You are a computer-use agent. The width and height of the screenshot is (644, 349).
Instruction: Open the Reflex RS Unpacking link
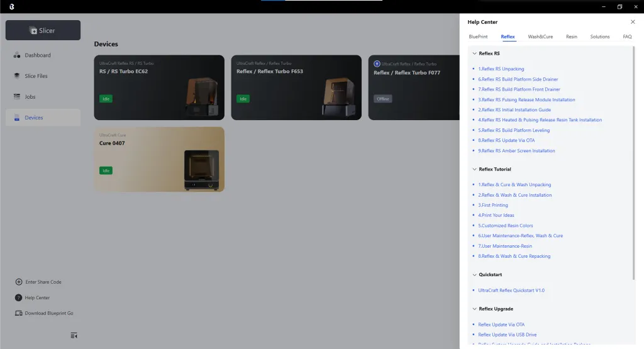(501, 69)
